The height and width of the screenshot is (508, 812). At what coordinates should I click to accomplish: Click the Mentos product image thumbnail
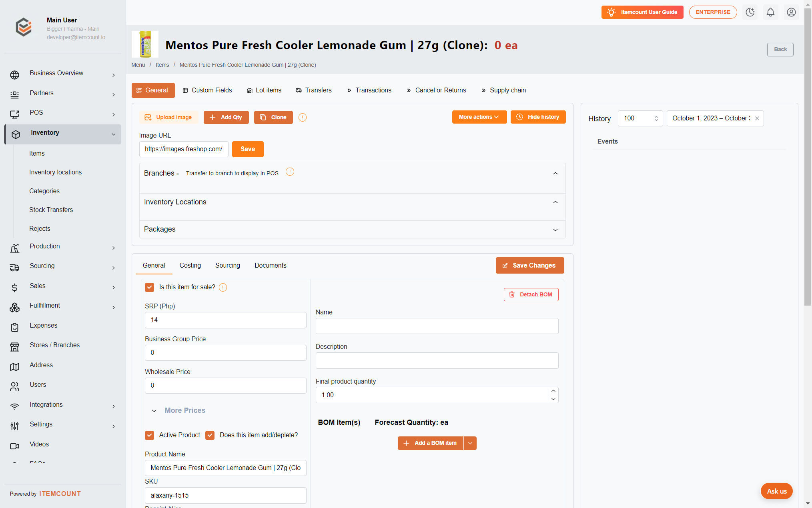pyautogui.click(x=145, y=44)
